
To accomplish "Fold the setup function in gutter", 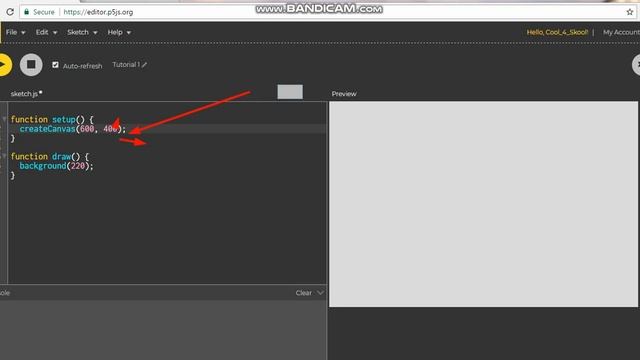I will [x=4, y=119].
